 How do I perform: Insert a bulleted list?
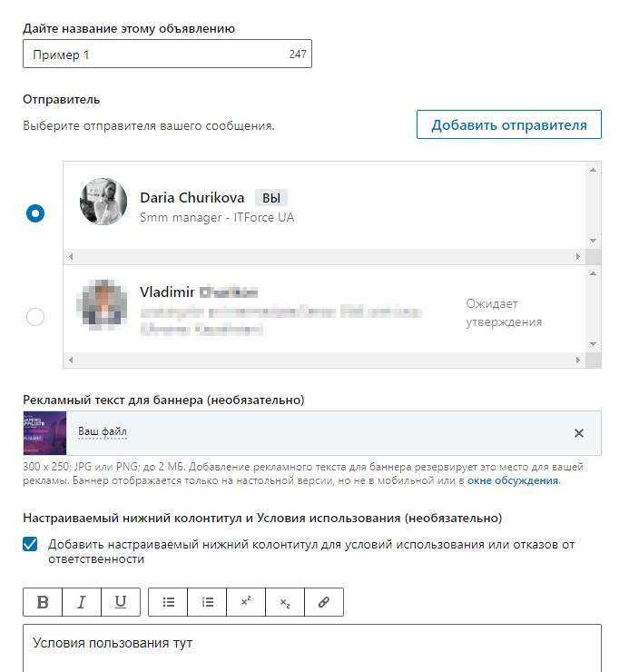point(168,602)
